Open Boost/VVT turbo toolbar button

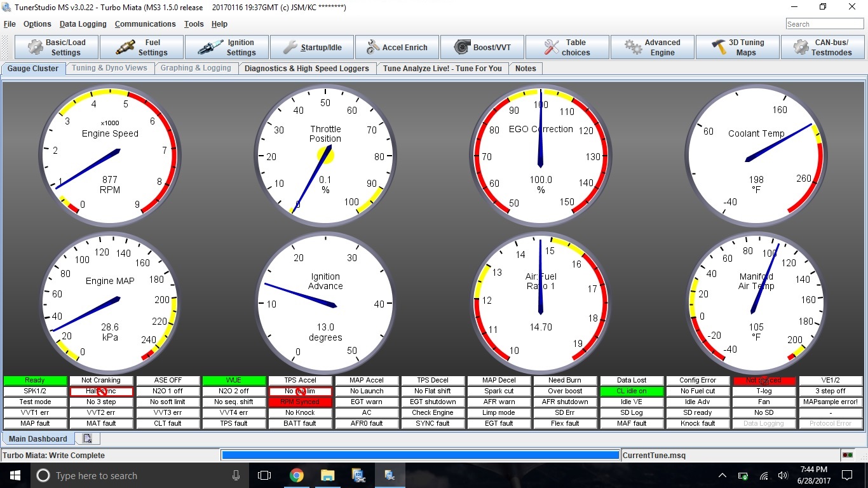pyautogui.click(x=482, y=48)
